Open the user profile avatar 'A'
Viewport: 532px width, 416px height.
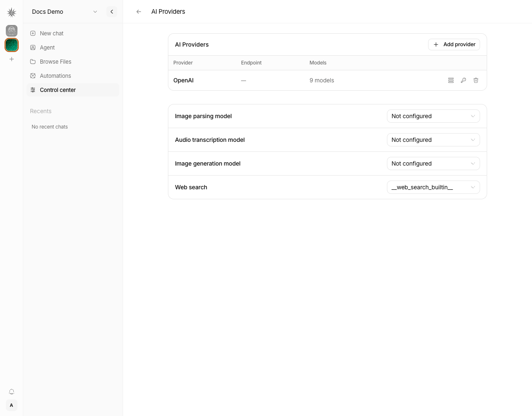[x=12, y=405]
